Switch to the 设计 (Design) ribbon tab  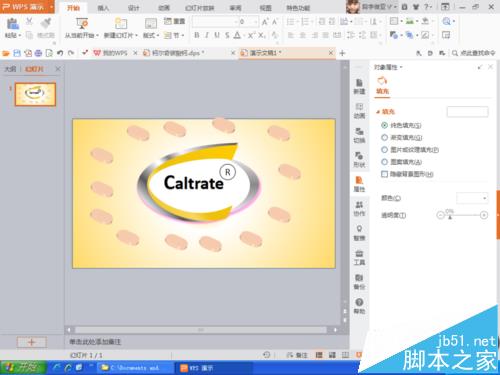[133, 8]
